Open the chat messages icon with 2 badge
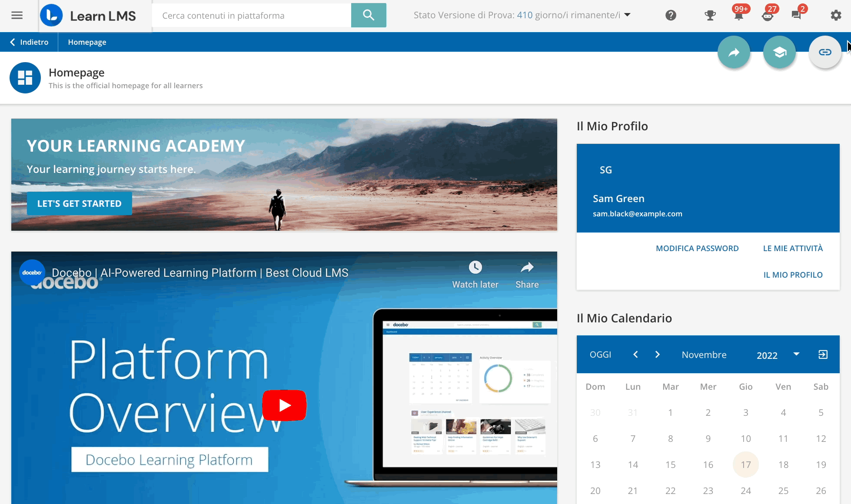Screen dimensions: 851x504 (x=797, y=16)
